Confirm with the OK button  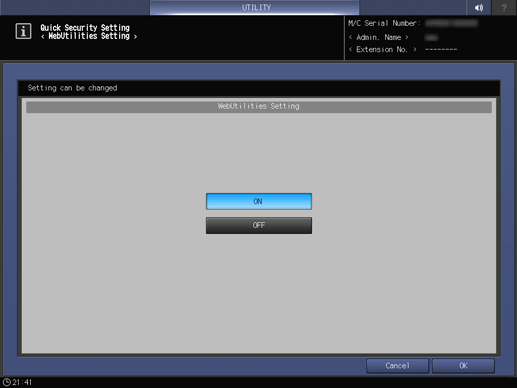463,366
